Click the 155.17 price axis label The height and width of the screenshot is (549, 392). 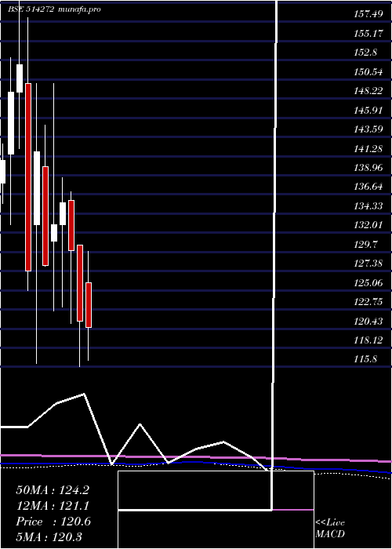pyautogui.click(x=368, y=34)
